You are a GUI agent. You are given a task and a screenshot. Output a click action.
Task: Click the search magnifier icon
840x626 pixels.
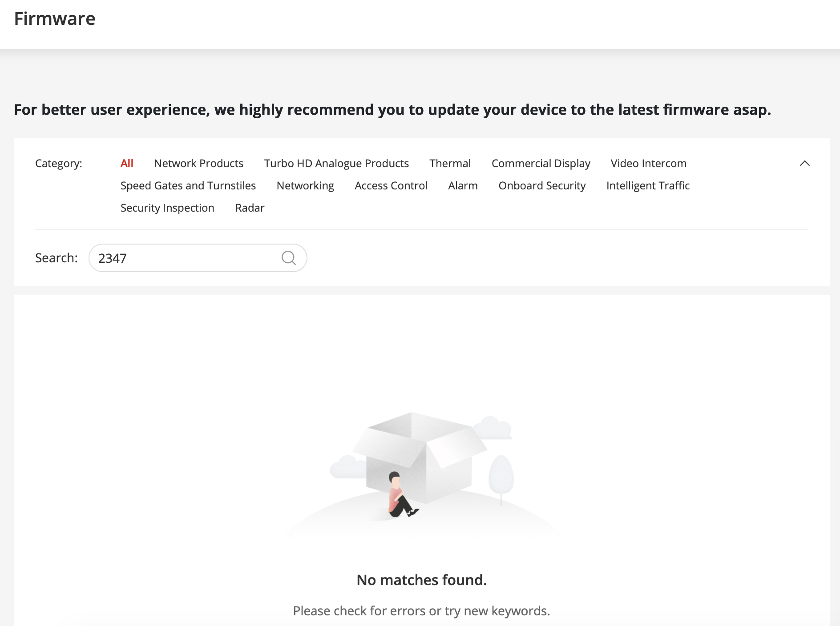tap(289, 258)
